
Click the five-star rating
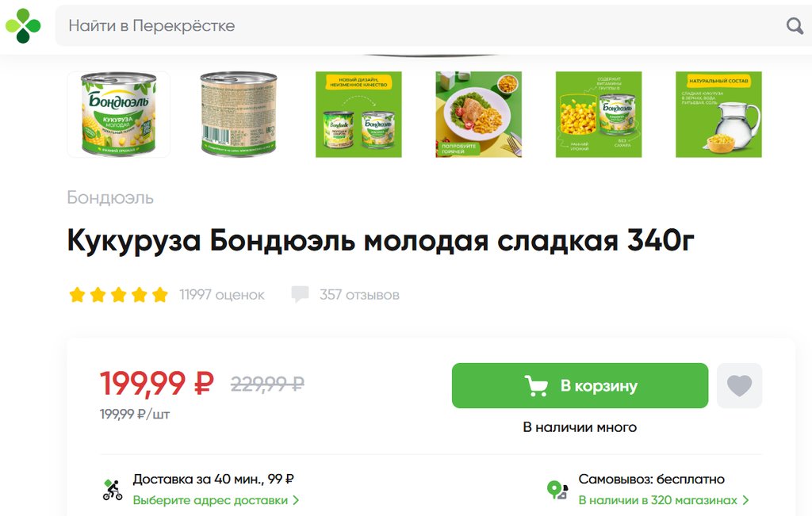[x=119, y=295]
